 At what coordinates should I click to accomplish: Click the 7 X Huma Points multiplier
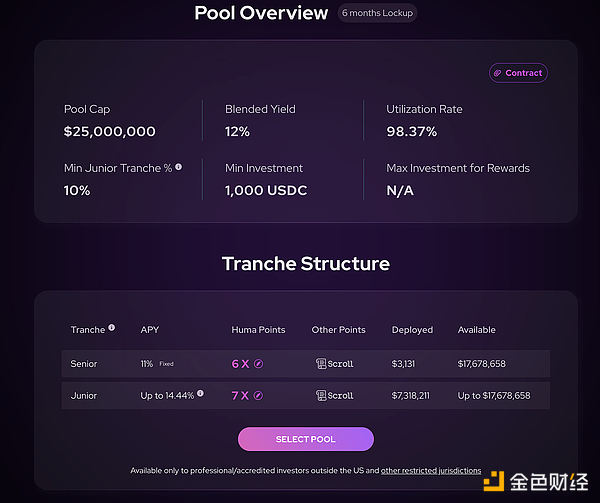tap(240, 396)
